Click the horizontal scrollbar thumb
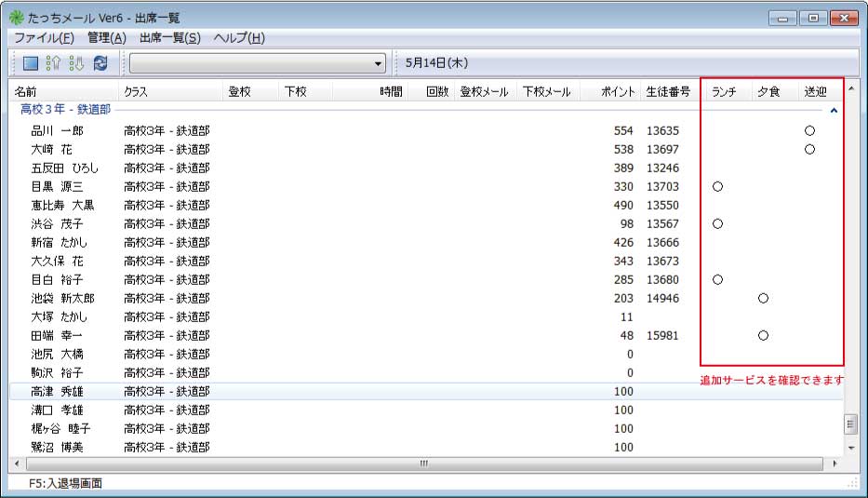868x498 pixels. click(x=423, y=464)
